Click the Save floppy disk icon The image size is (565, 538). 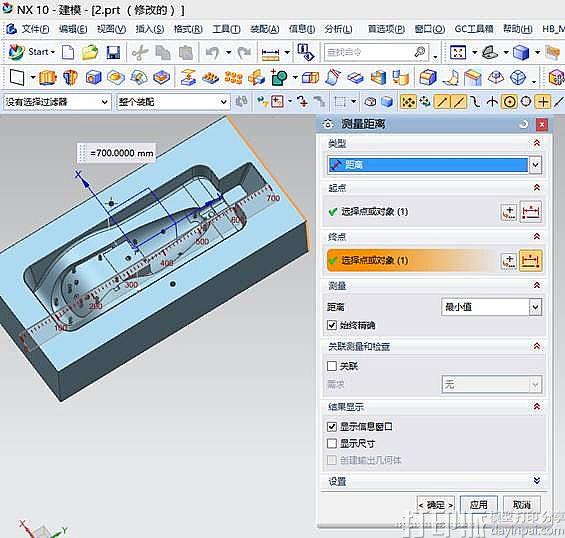click(x=113, y=53)
